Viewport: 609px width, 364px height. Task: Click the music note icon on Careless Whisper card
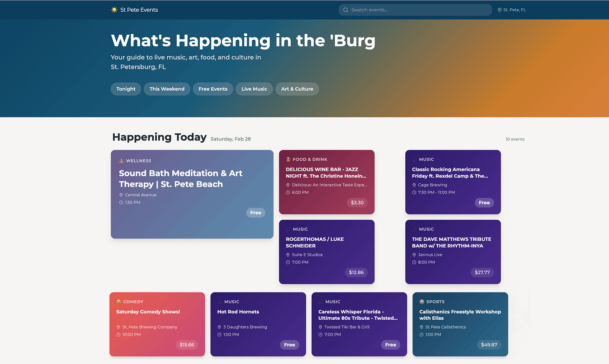[321, 302]
